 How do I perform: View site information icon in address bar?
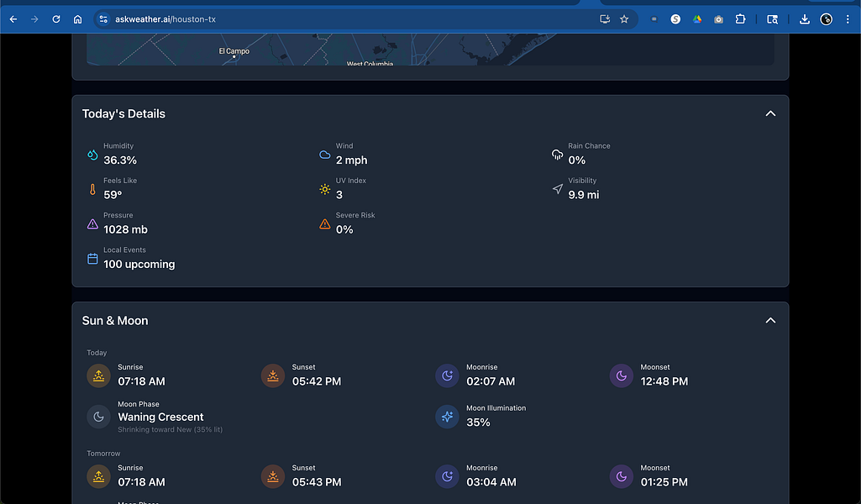tap(103, 19)
